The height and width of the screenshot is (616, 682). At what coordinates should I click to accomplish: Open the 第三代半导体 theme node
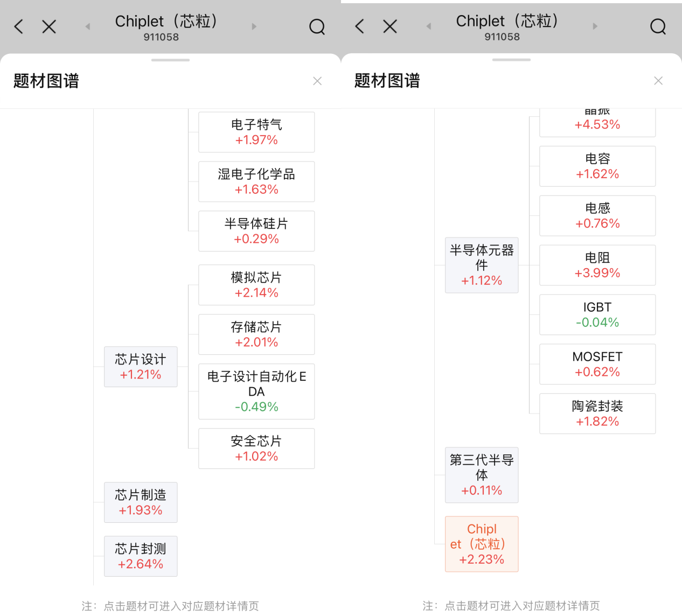point(482,475)
